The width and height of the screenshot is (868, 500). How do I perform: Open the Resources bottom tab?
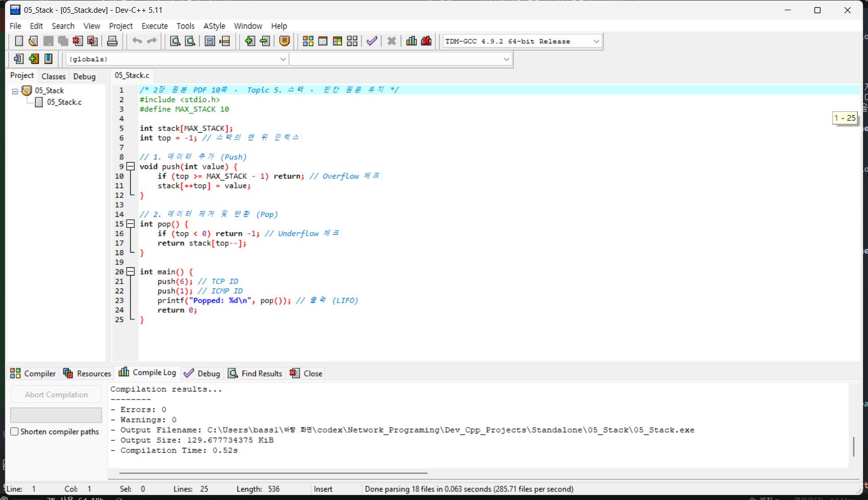click(x=87, y=373)
